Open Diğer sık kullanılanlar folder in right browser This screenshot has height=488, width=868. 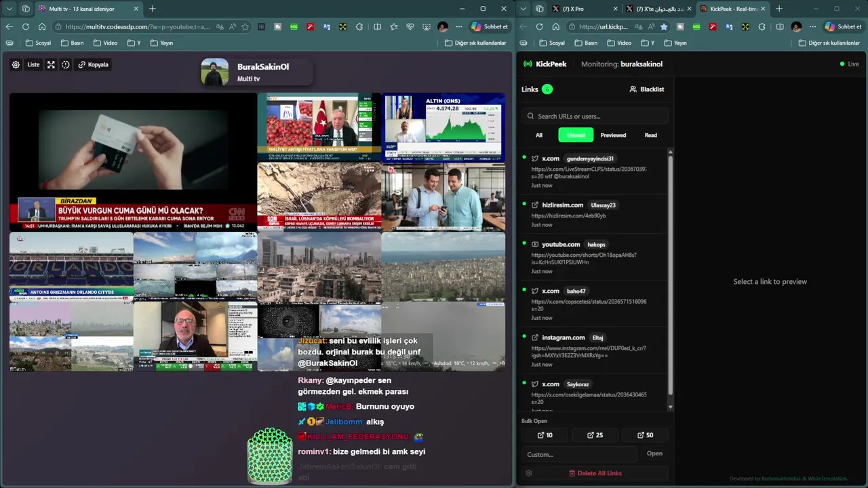[x=829, y=43]
